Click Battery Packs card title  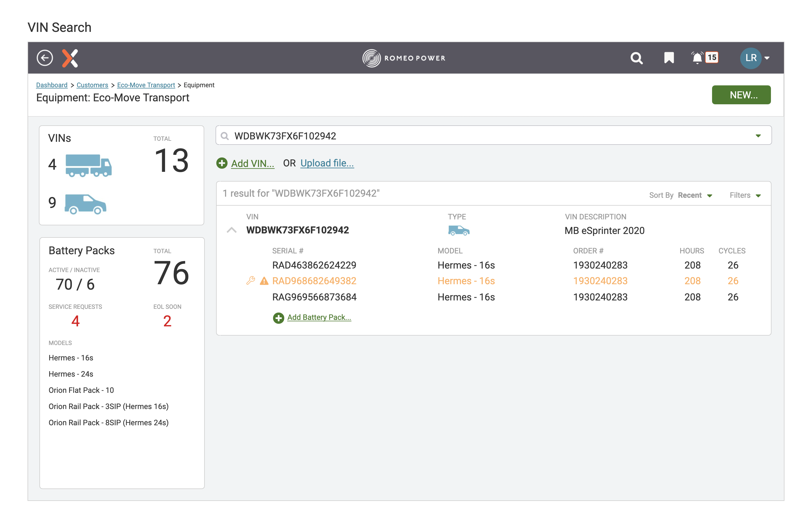tap(82, 250)
